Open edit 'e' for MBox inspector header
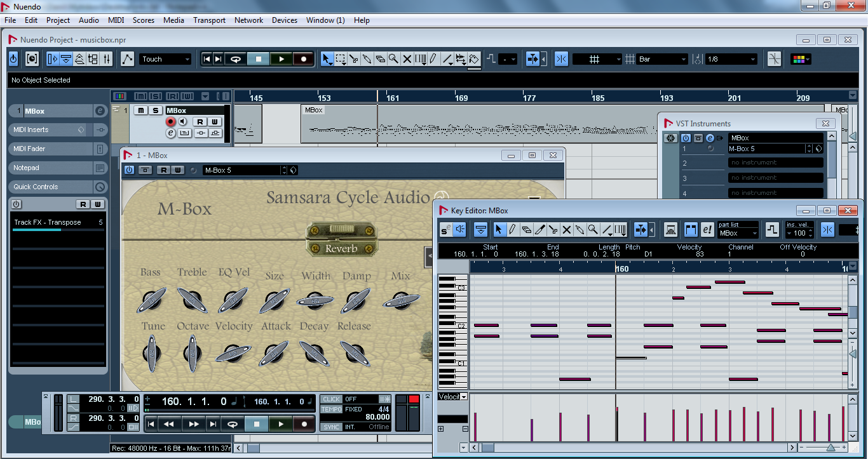868x459 pixels. click(x=100, y=111)
